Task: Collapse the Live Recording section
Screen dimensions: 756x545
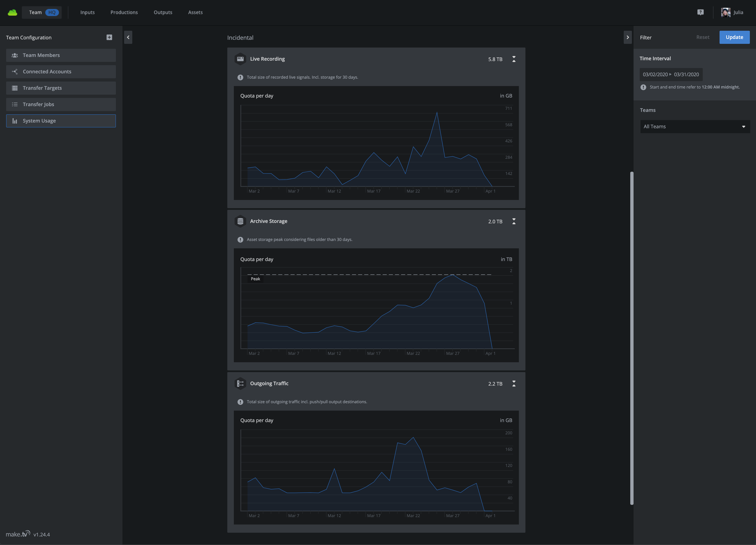Action: pyautogui.click(x=514, y=59)
